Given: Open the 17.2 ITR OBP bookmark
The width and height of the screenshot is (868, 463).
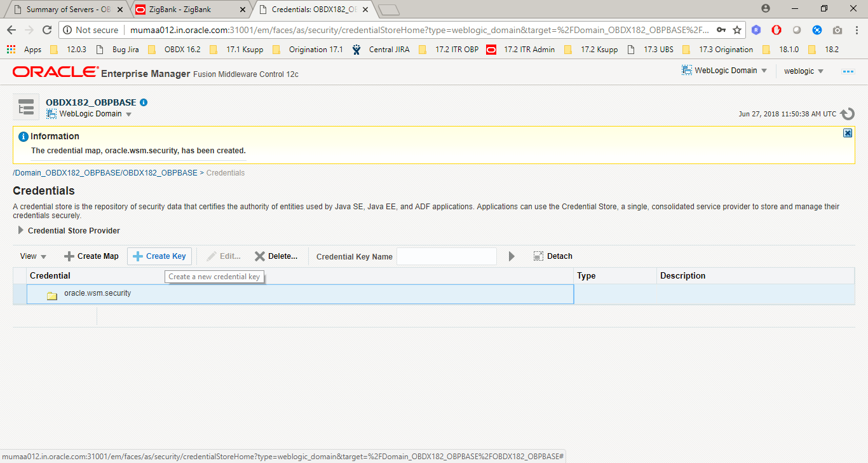Looking at the screenshot, I should [x=449, y=50].
